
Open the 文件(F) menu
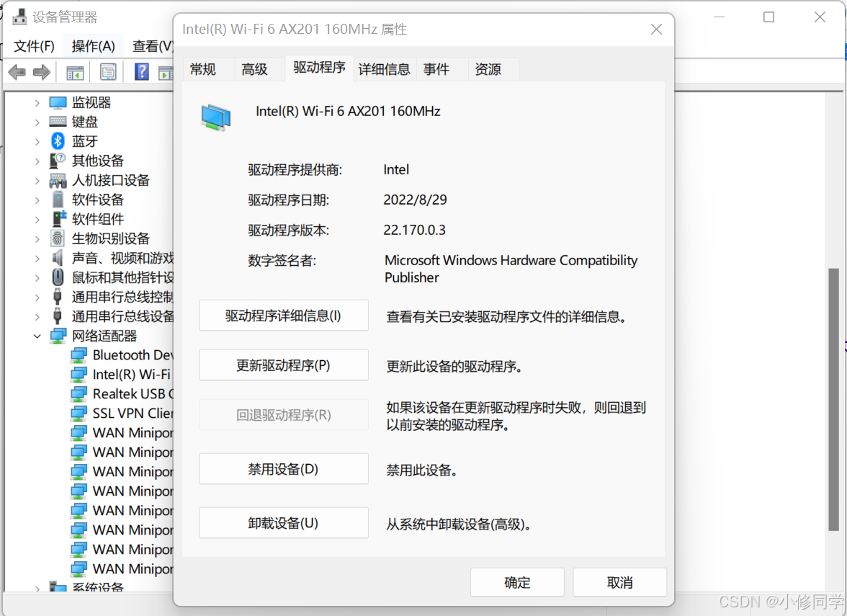[x=34, y=46]
